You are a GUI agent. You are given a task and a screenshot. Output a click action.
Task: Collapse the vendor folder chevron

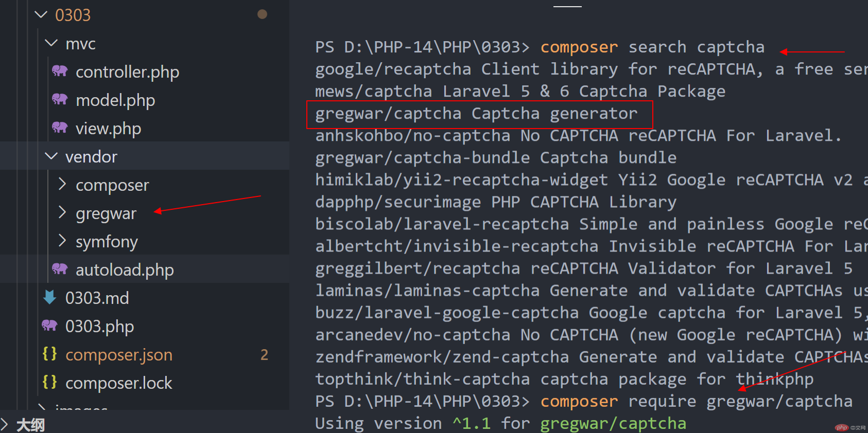click(51, 156)
